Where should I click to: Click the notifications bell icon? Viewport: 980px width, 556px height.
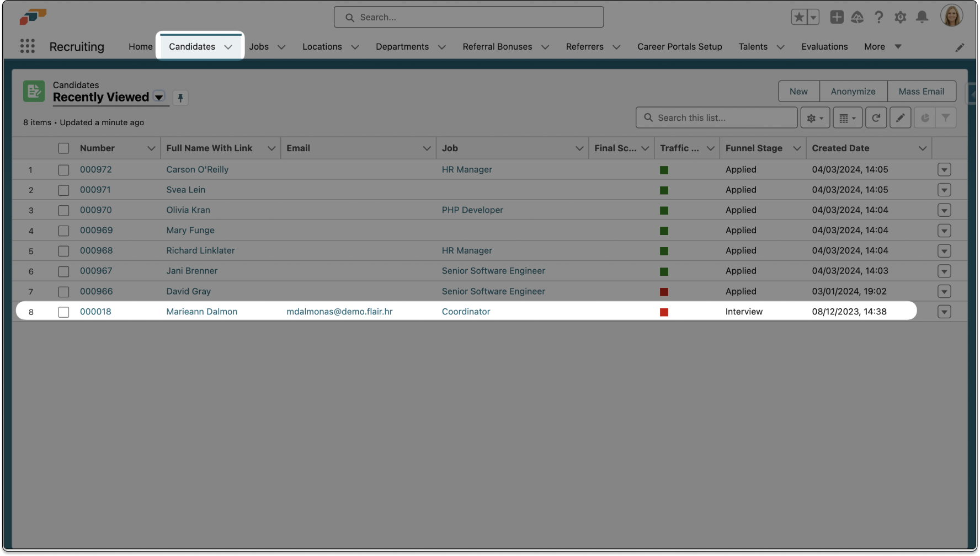[x=922, y=17]
